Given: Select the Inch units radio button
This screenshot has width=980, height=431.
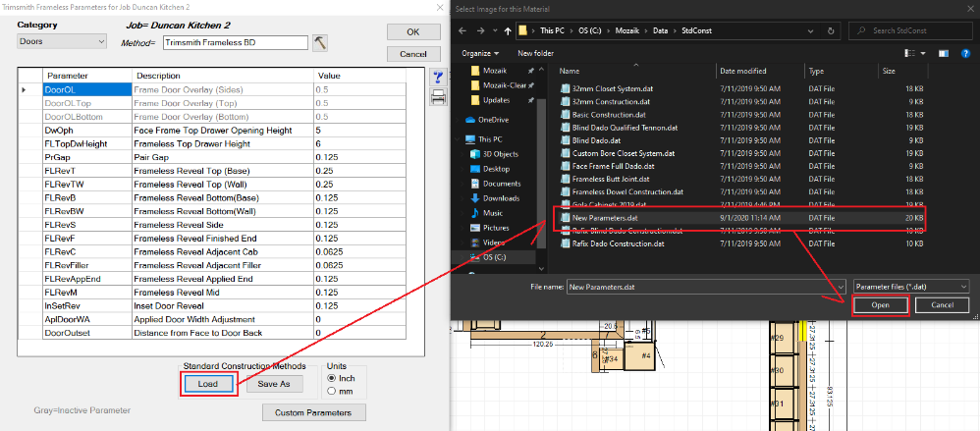Looking at the screenshot, I should tap(332, 378).
